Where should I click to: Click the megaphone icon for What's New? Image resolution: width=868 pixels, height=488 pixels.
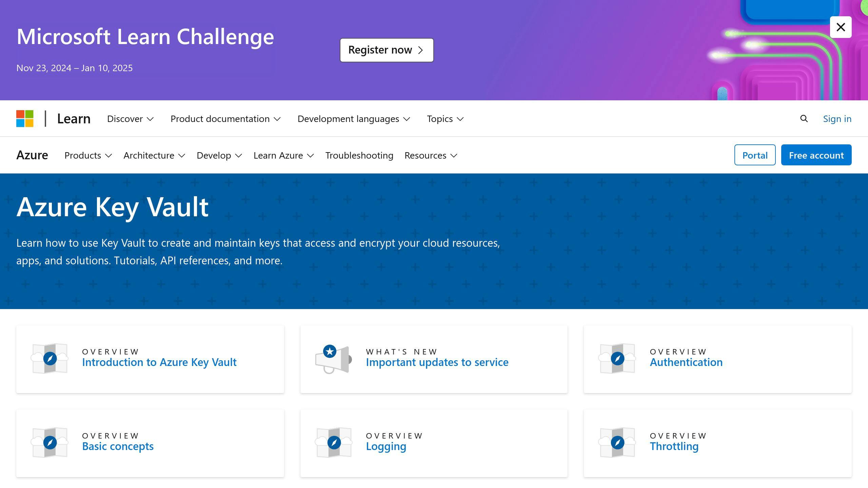point(334,359)
